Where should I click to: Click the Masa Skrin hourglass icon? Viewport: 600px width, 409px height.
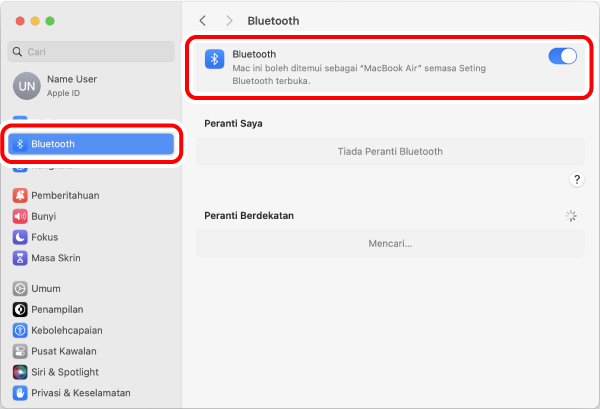point(20,258)
